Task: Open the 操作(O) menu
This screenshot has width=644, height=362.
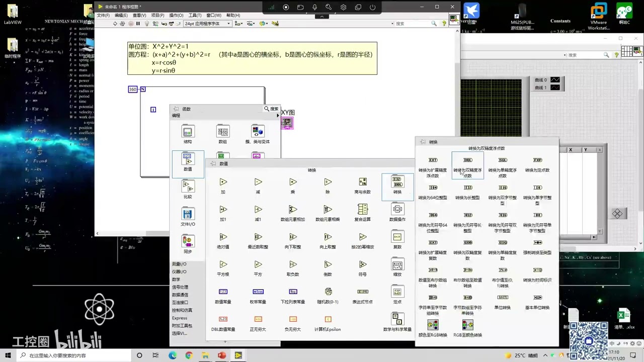Action: point(176,16)
